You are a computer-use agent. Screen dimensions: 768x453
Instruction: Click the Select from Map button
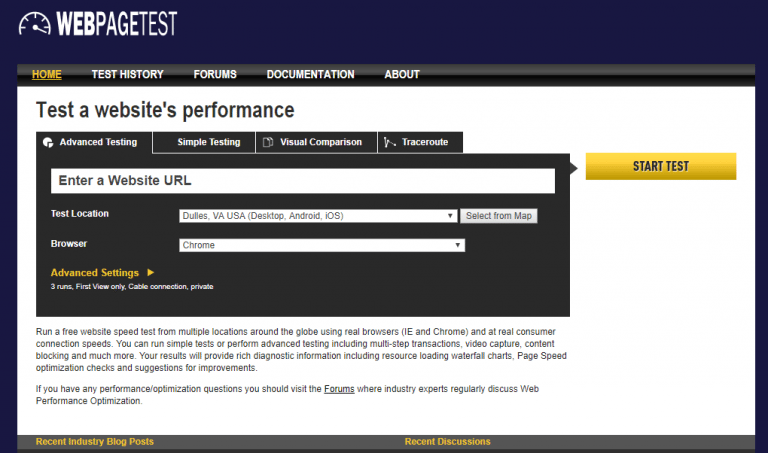499,216
